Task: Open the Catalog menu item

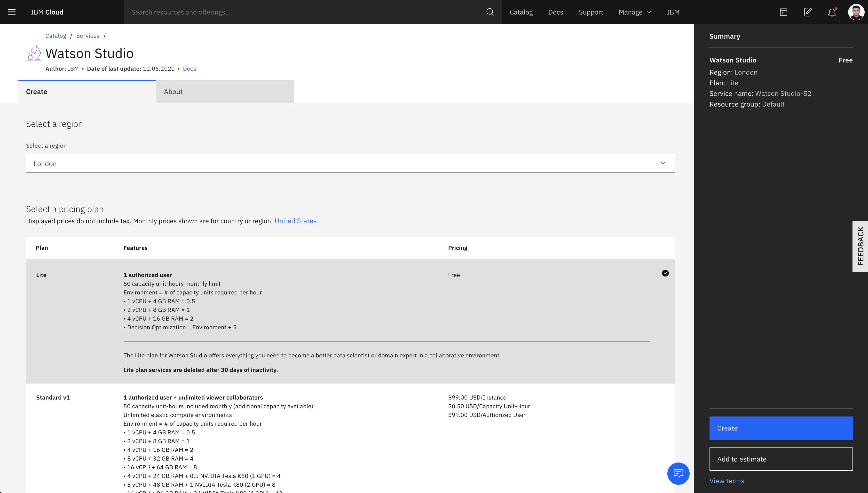Action: 521,12
